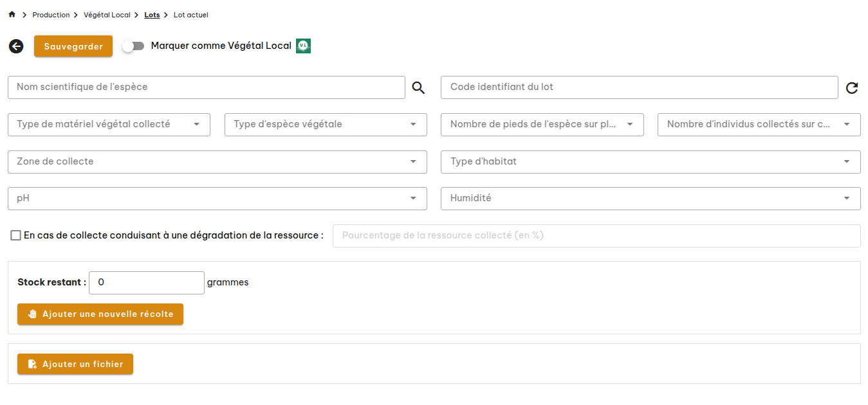This screenshot has height=405, width=868.
Task: Go to Lots in the breadcrumb
Action: pyautogui.click(x=152, y=15)
